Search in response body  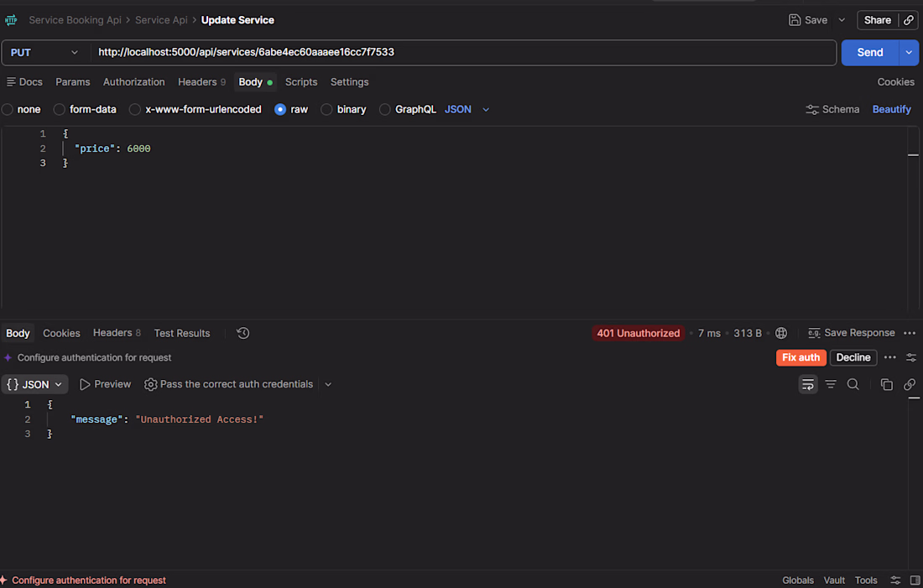pos(853,384)
